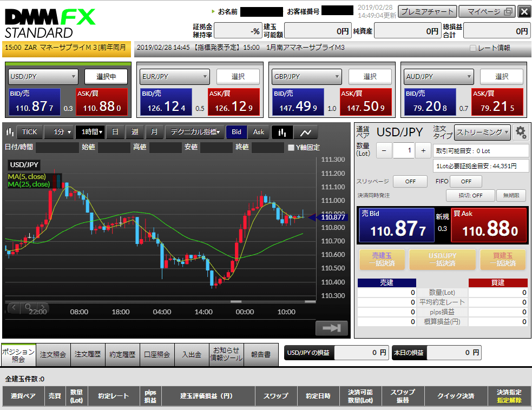Click chart jump-to-latest arrow button

coord(331,328)
